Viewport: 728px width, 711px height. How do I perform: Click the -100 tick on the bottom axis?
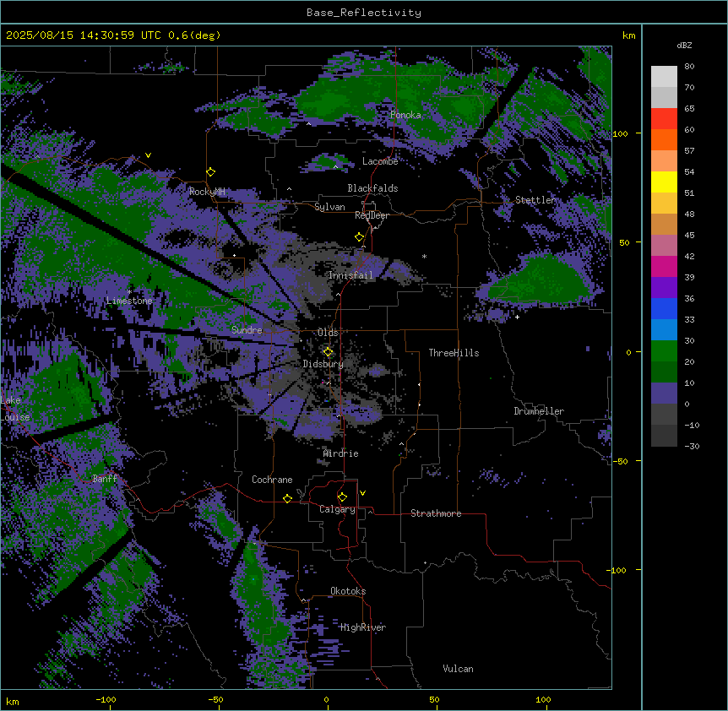106,699
